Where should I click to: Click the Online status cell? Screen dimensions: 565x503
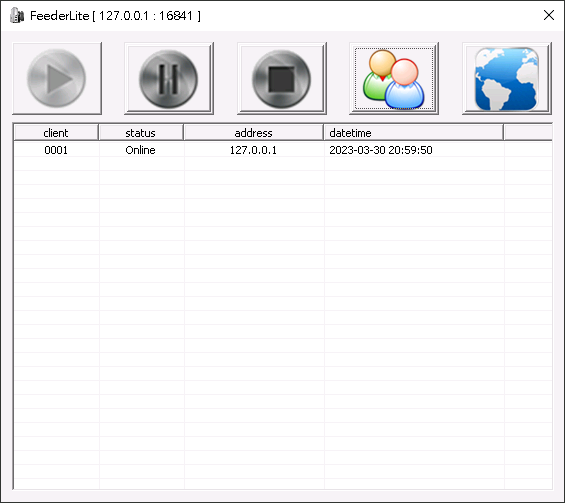tap(141, 150)
